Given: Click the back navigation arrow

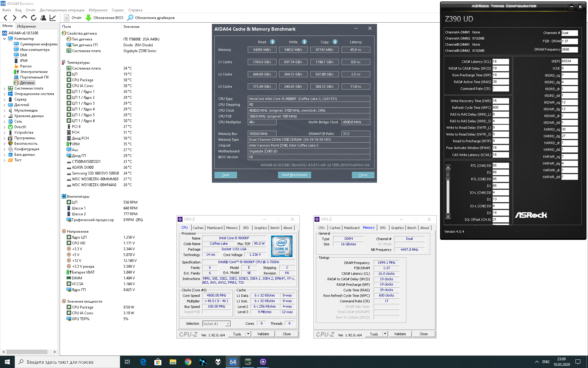Looking at the screenshot, I should pyautogui.click(x=6, y=18).
